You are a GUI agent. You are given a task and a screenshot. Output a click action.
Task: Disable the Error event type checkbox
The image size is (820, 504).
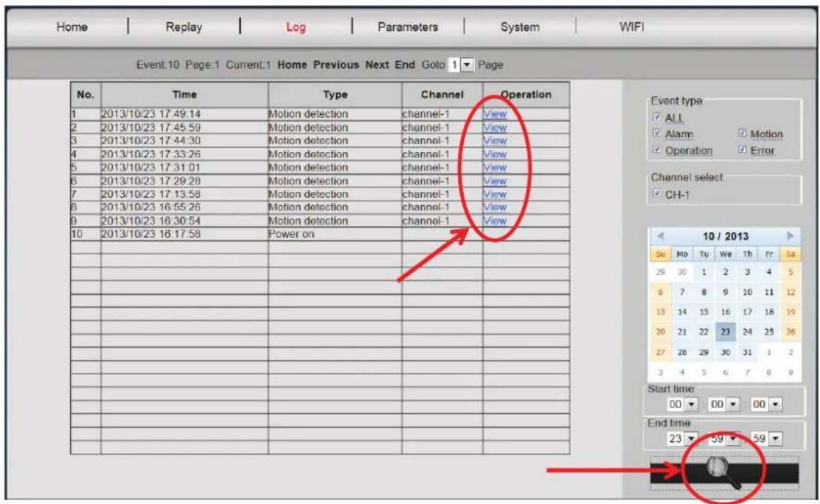point(741,150)
